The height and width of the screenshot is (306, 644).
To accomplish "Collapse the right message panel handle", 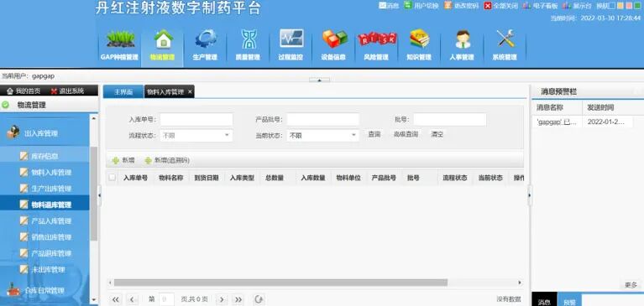I will pyautogui.click(x=529, y=195).
